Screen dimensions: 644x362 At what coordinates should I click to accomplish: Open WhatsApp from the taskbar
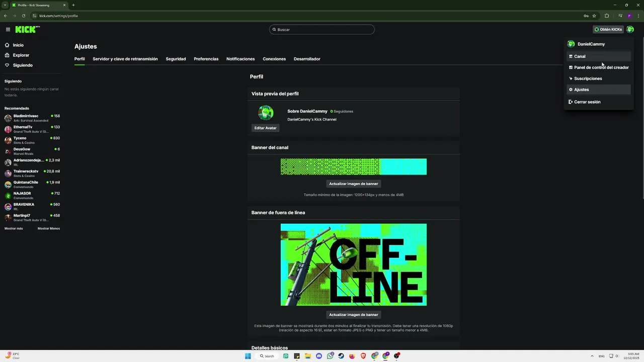click(x=330, y=356)
